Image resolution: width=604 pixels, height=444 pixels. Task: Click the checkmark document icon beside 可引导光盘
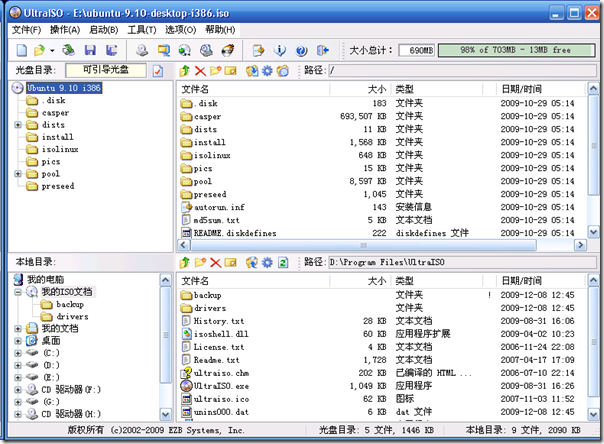click(x=158, y=71)
